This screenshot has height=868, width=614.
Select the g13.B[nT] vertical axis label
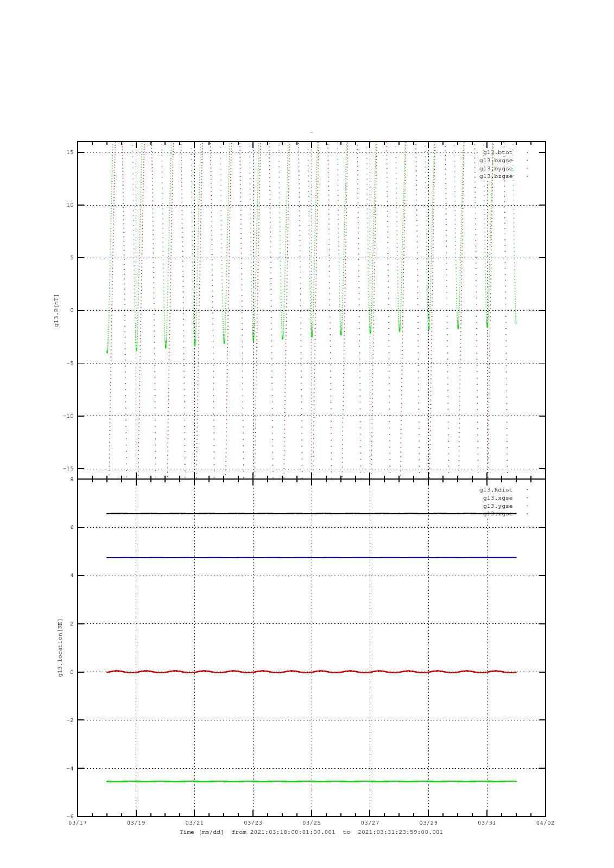coord(56,310)
